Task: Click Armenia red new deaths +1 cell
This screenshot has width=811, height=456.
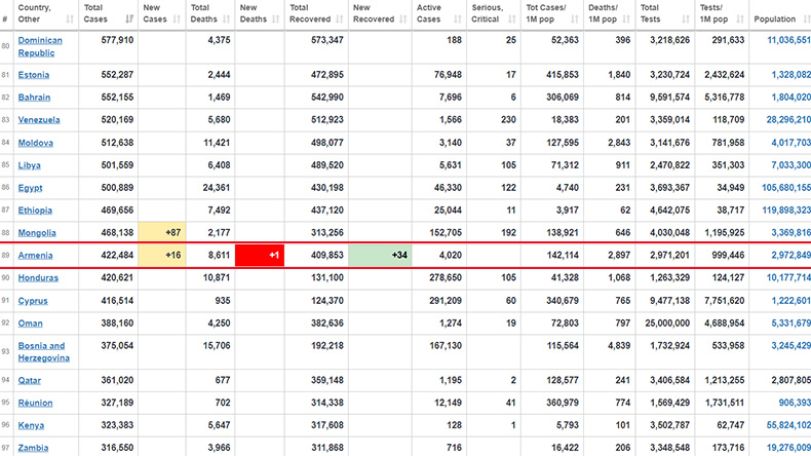Action: click(x=260, y=255)
